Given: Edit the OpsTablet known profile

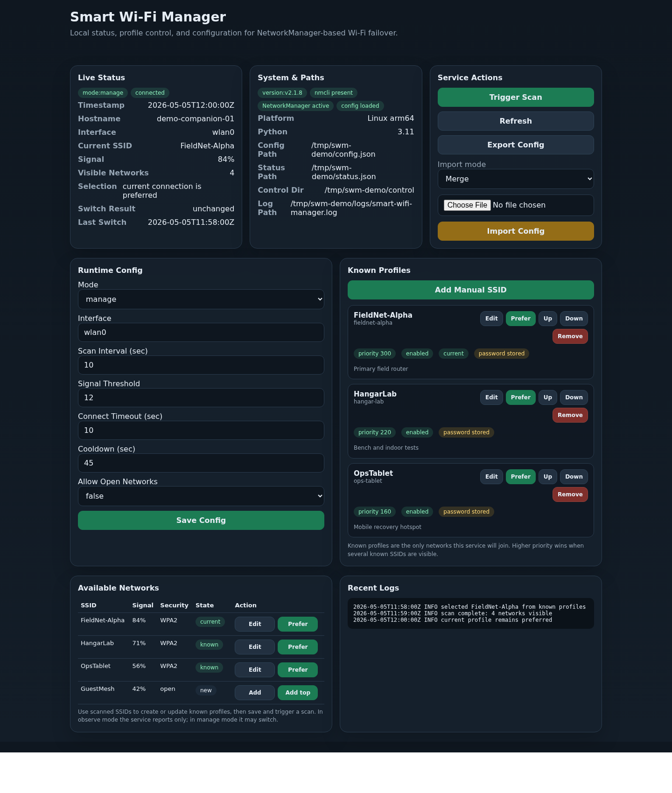Looking at the screenshot, I should pos(491,477).
